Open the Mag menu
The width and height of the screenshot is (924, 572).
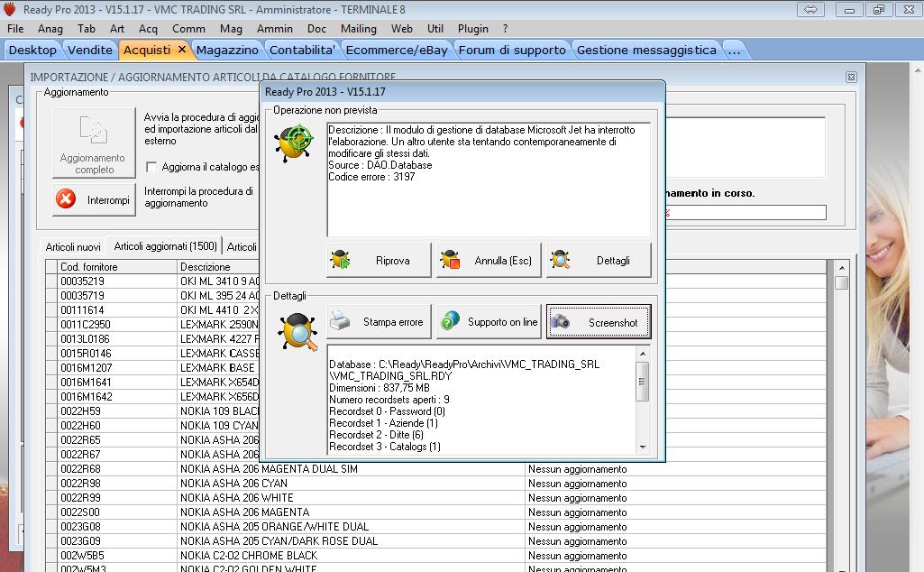point(231,28)
